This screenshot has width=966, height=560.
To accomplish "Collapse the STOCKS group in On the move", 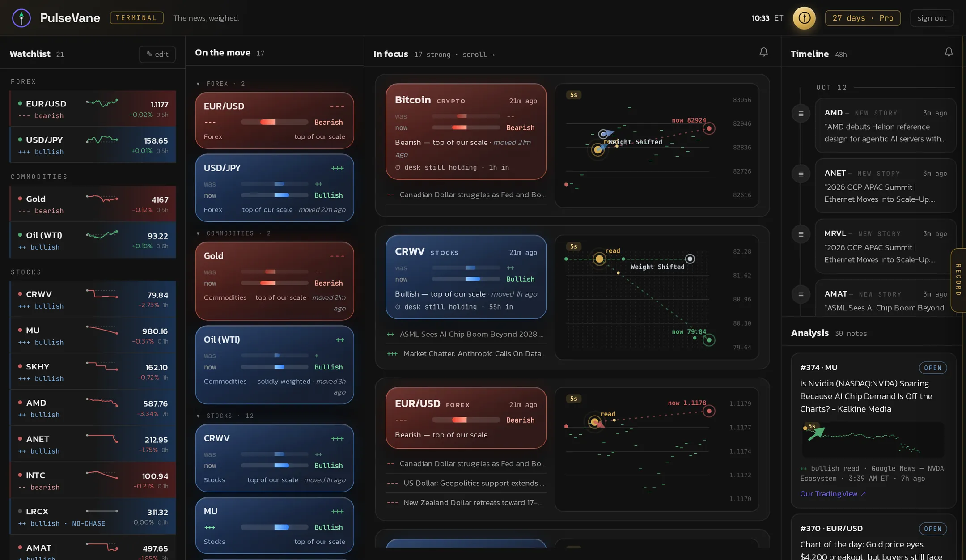I will [x=198, y=416].
